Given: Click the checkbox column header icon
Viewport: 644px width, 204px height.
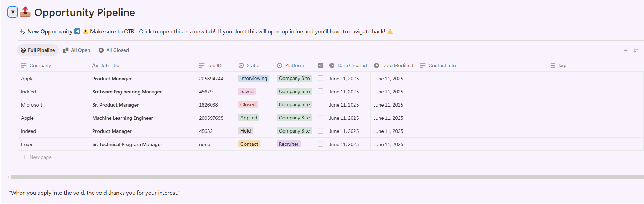Looking at the screenshot, I should tap(321, 66).
